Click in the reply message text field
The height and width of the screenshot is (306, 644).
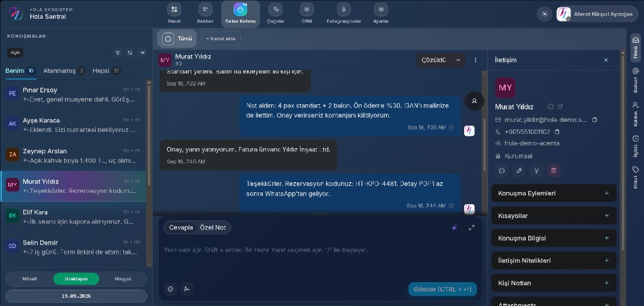[320, 250]
